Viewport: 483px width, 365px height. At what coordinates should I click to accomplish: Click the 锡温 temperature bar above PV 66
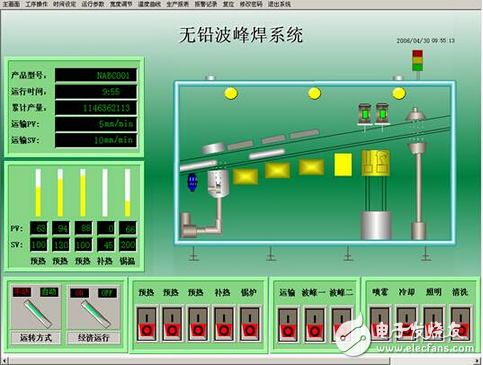[x=127, y=192]
